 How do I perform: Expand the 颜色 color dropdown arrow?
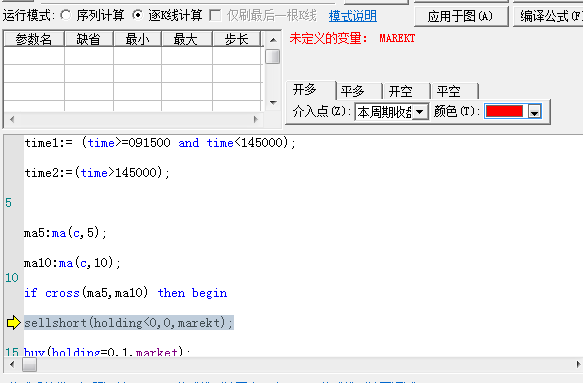[x=535, y=112]
